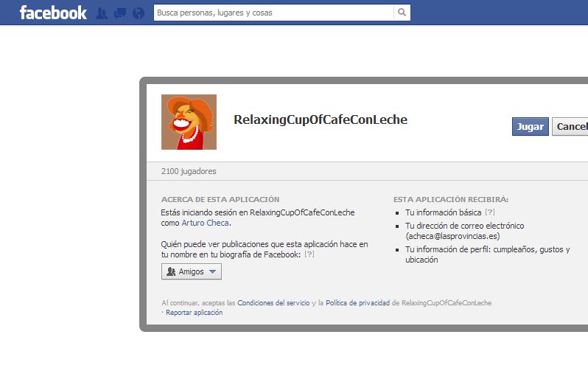
Task: Click the RelaxingCupOfCafeConLeche app picture
Action: [189, 122]
